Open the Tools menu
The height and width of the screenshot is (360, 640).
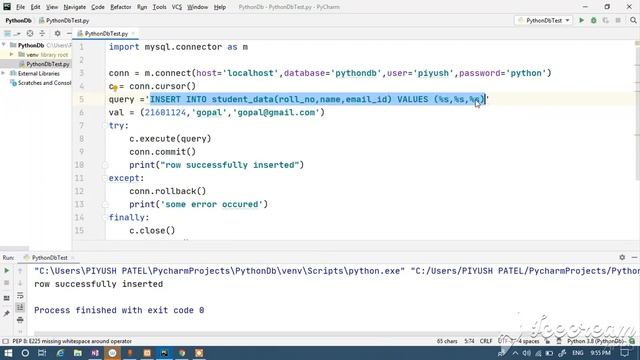click(159, 7)
